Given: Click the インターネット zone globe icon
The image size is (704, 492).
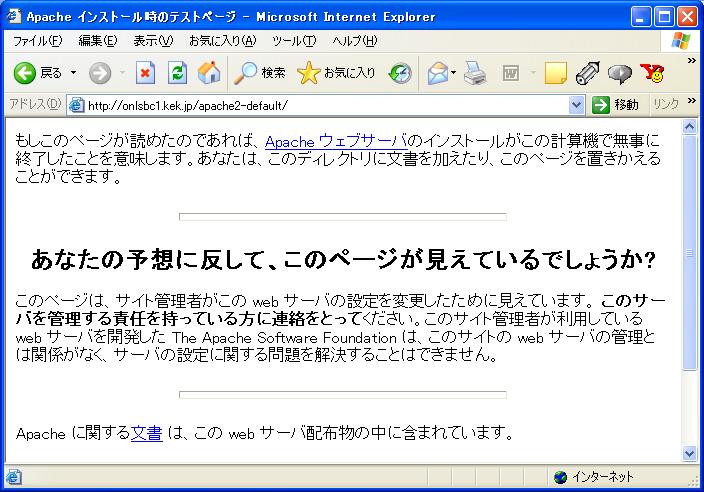Looking at the screenshot, I should 560,477.
